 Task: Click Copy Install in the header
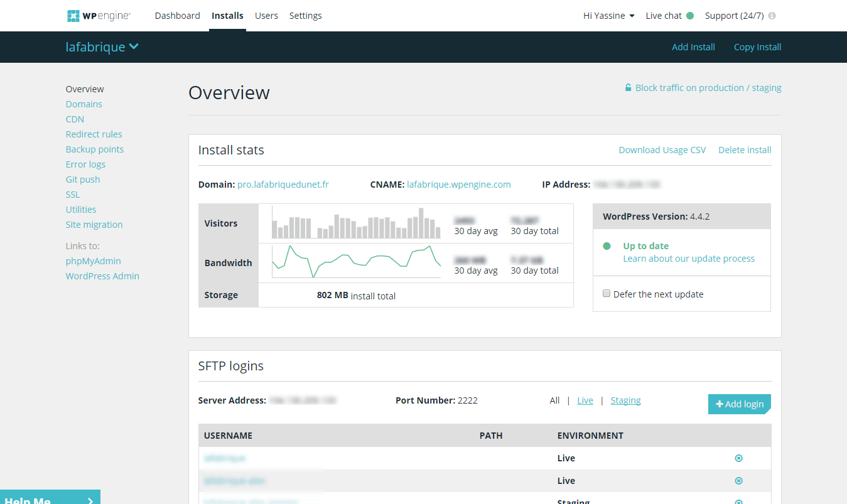(x=758, y=47)
